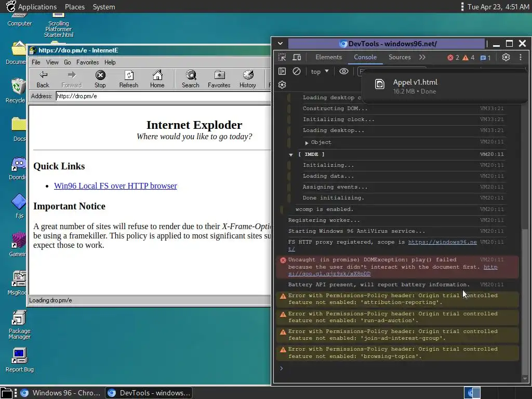
Task: Switch to Windows 96 - Chrome taskbar item
Action: (60, 393)
